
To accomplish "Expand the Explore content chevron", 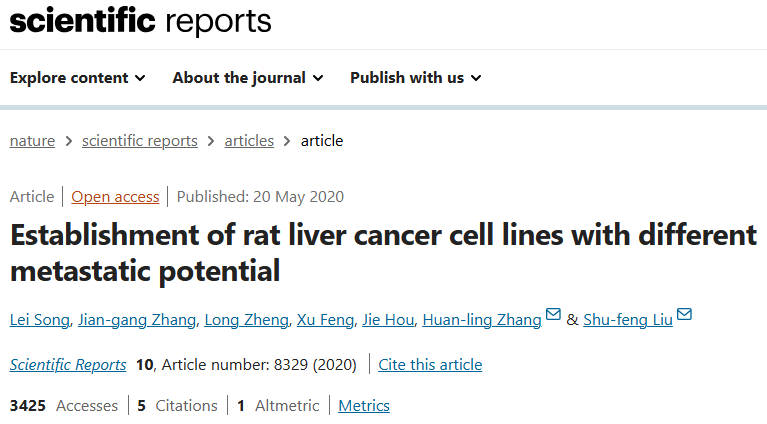I will [140, 78].
